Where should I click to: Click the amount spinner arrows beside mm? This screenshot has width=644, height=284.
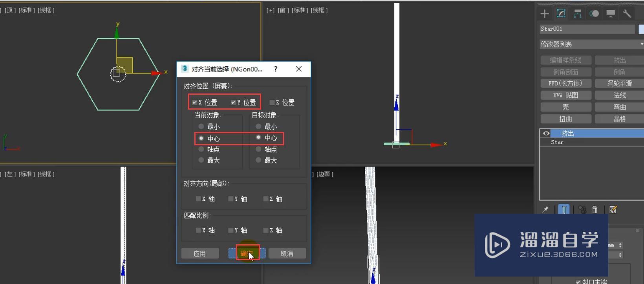tap(620, 245)
